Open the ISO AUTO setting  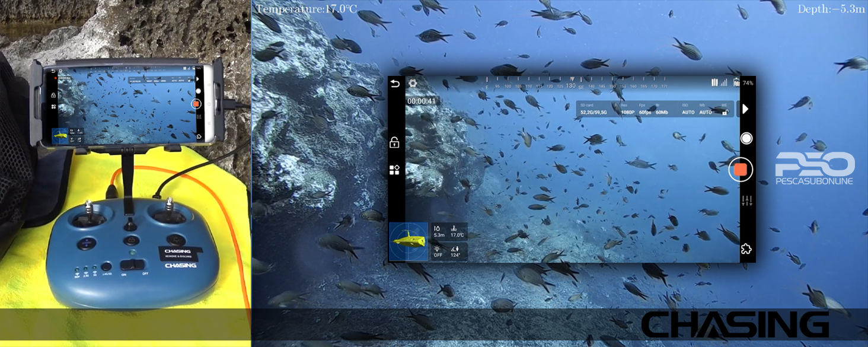(688, 109)
